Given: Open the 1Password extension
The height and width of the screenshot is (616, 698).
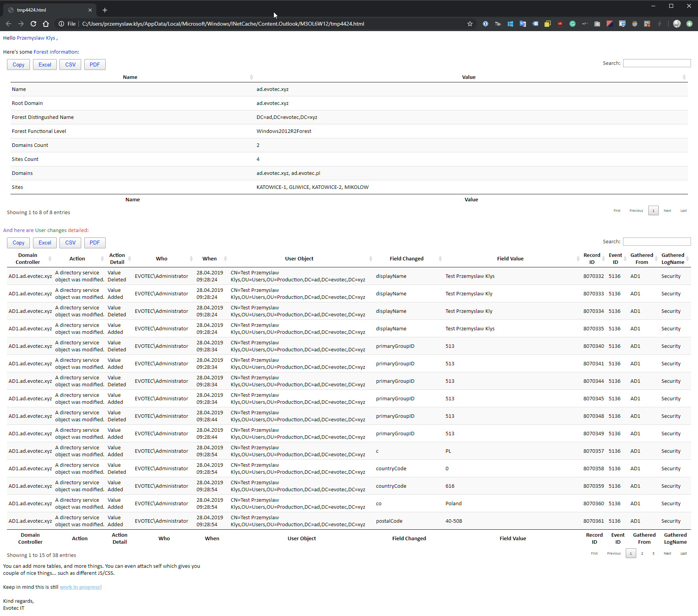Looking at the screenshot, I should click(x=485, y=24).
